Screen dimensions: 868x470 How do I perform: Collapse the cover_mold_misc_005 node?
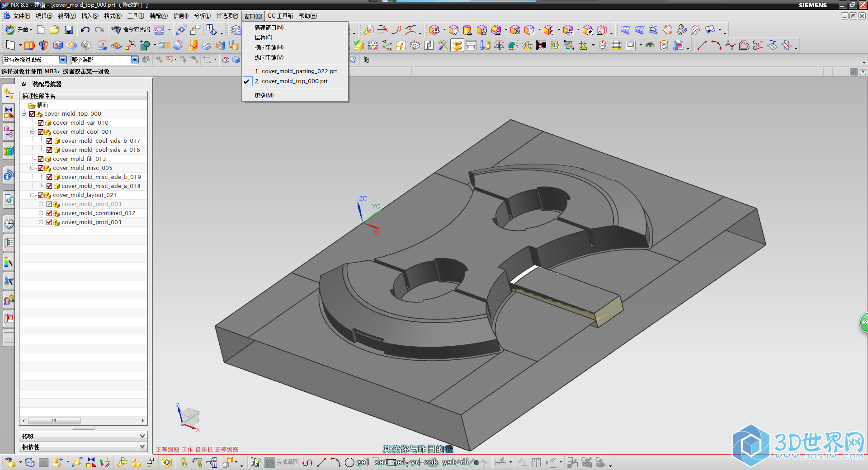[33, 168]
